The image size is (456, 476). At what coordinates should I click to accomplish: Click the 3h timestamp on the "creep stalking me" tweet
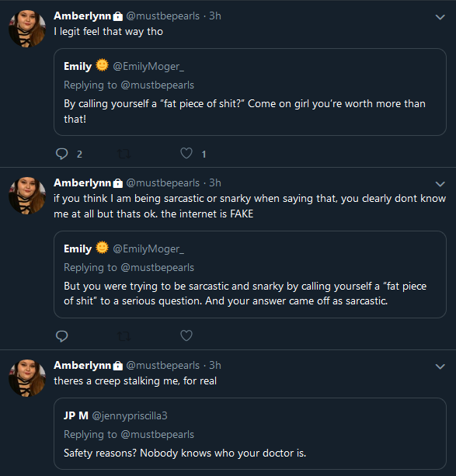point(214,365)
